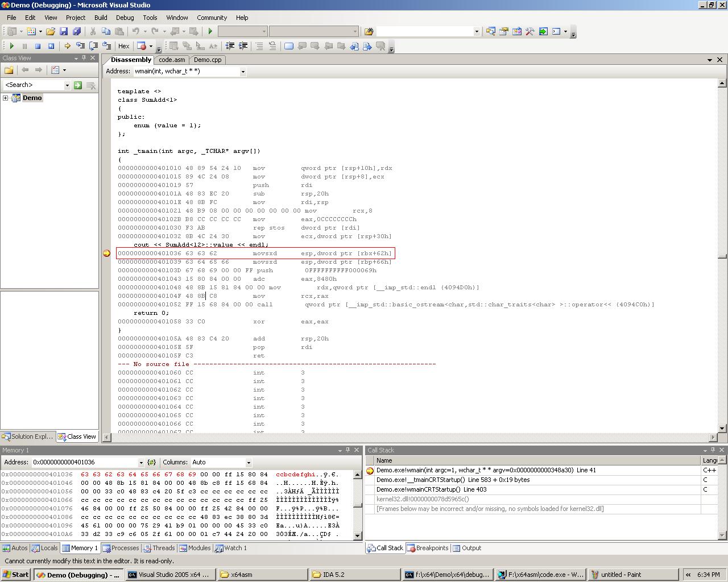Restart the debugging session
Viewport: 728px width, 582px height.
[x=51, y=46]
